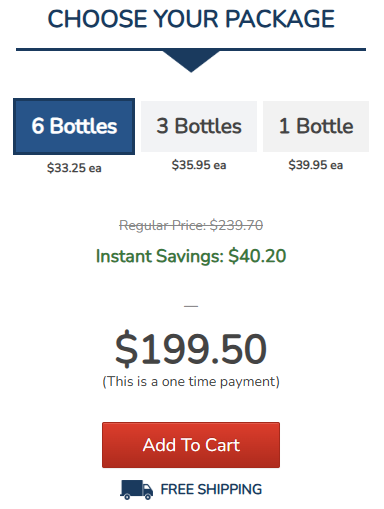Click the $39.95 ea price label
Screen dimensions: 384x509
316,165
